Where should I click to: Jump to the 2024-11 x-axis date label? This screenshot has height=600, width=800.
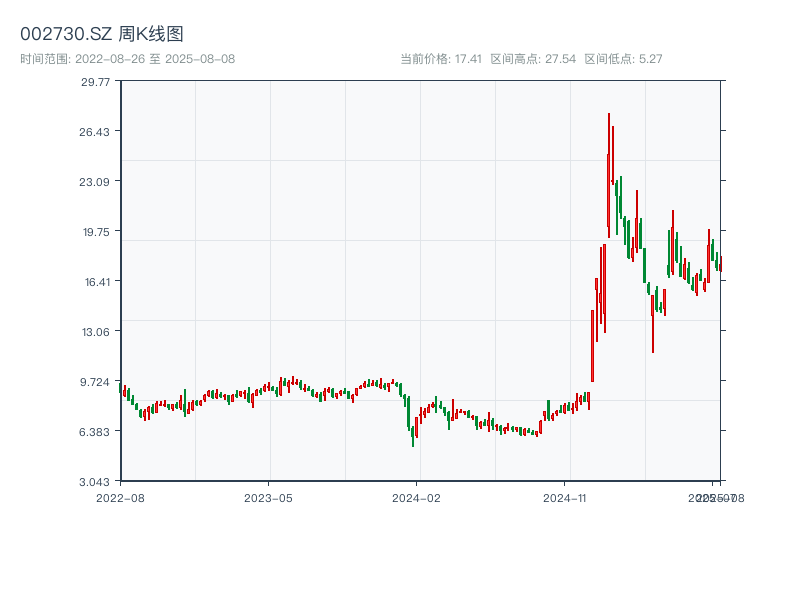pos(566,497)
